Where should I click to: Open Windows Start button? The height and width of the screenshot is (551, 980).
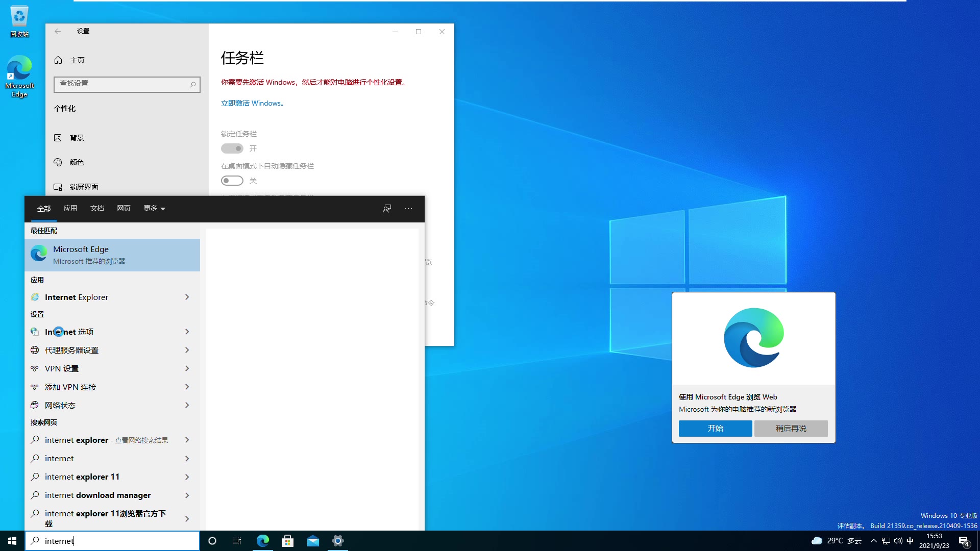click(12, 541)
